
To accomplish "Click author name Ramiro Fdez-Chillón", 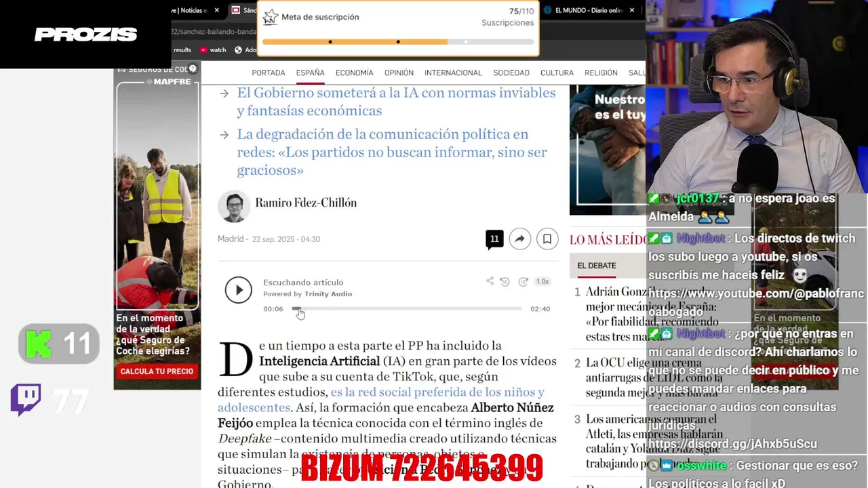I will [x=306, y=203].
